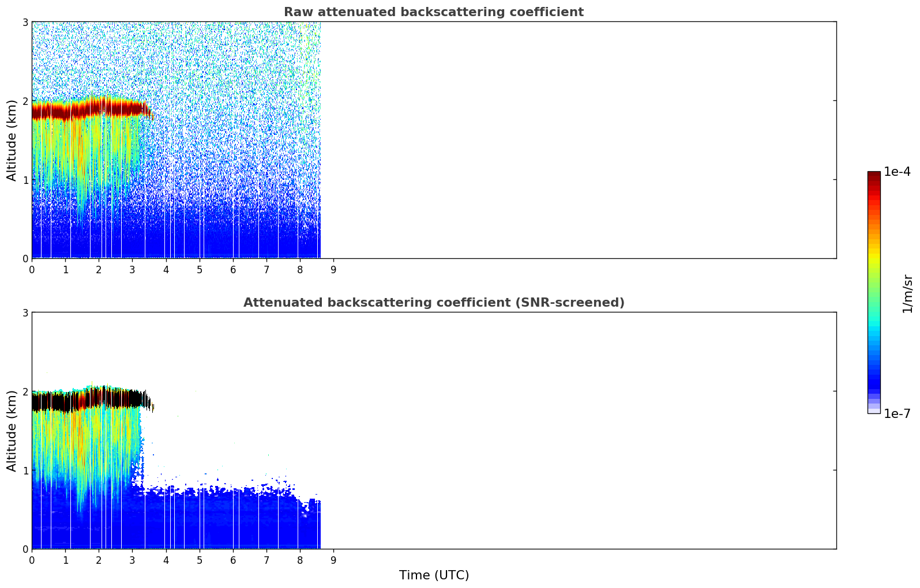Click the '3' altitude tick of the top plot
This screenshot has height=588, width=920.
(25, 22)
